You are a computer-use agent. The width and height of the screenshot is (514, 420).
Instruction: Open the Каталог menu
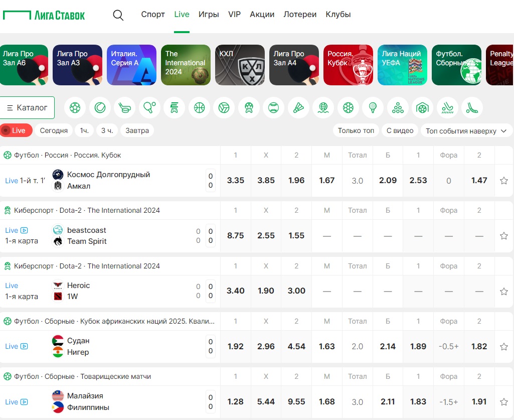point(27,107)
